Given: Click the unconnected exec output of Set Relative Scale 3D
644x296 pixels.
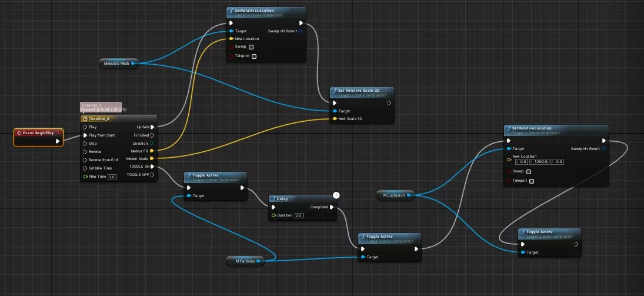Looking at the screenshot, I should pos(389,103).
